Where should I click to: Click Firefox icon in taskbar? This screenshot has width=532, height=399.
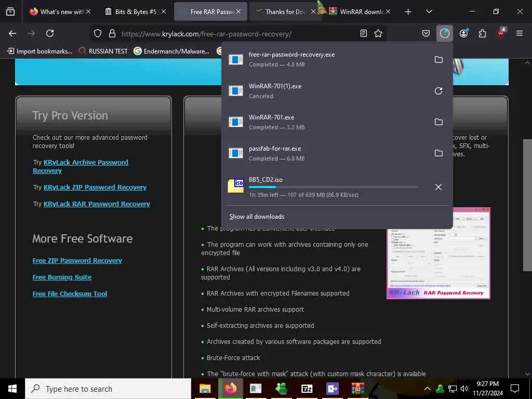230,389
